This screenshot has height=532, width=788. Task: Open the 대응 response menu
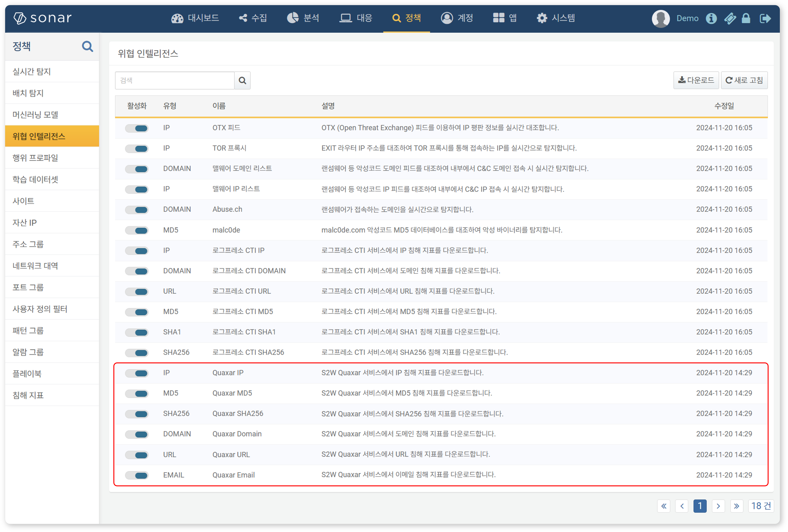click(x=356, y=18)
